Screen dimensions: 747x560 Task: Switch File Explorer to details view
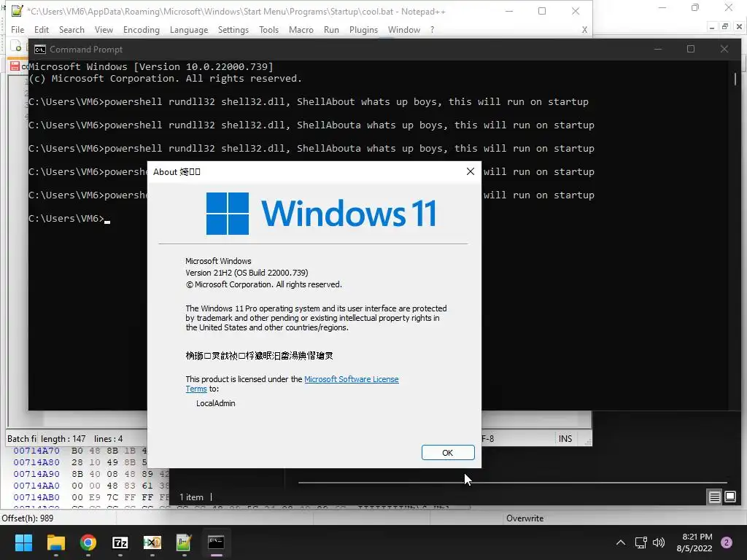click(715, 497)
